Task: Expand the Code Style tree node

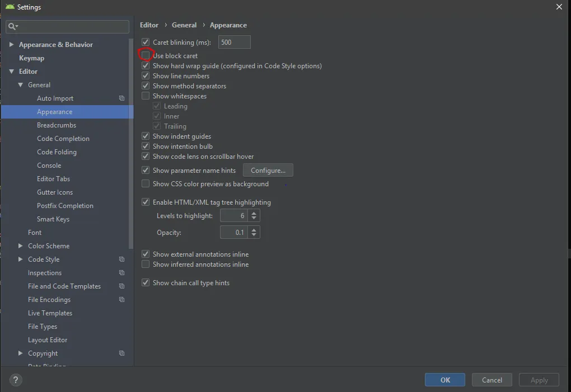Action: (x=20, y=259)
